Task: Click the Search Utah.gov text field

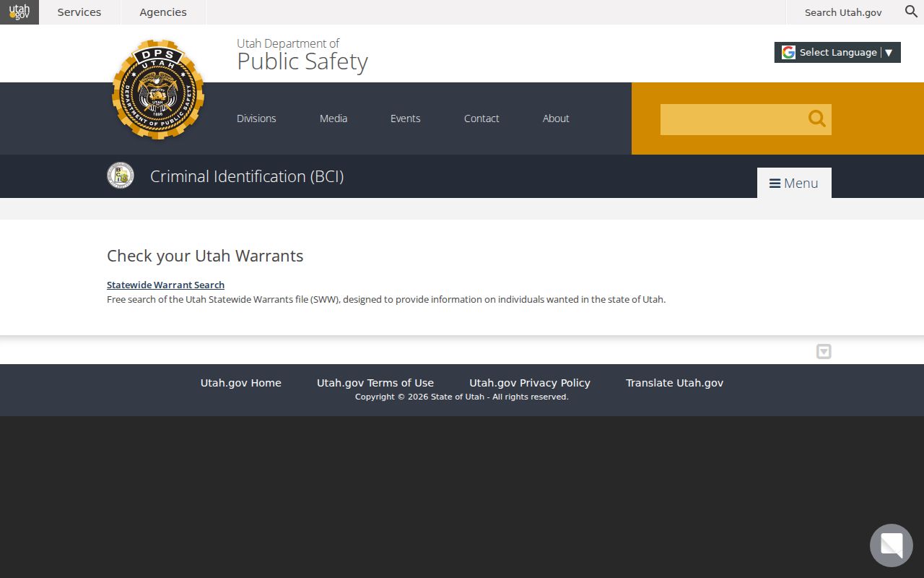Action: (843, 12)
